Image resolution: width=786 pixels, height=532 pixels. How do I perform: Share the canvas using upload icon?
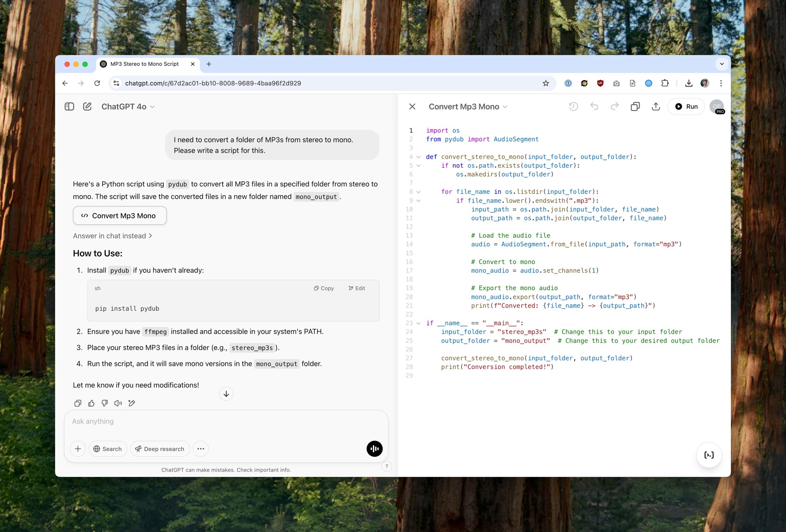656,107
